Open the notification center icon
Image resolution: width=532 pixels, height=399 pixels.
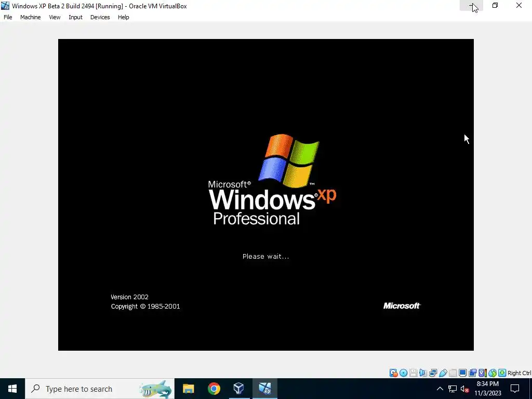515,389
